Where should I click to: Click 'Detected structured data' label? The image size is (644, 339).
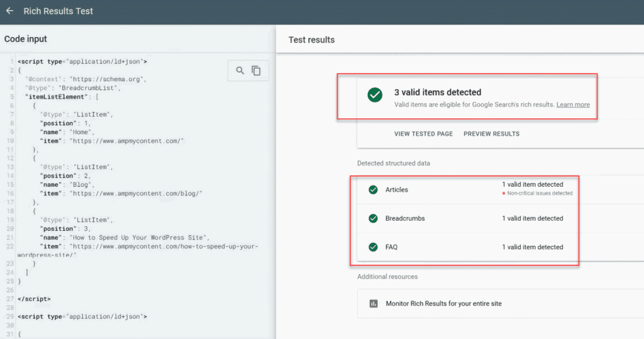pos(394,163)
